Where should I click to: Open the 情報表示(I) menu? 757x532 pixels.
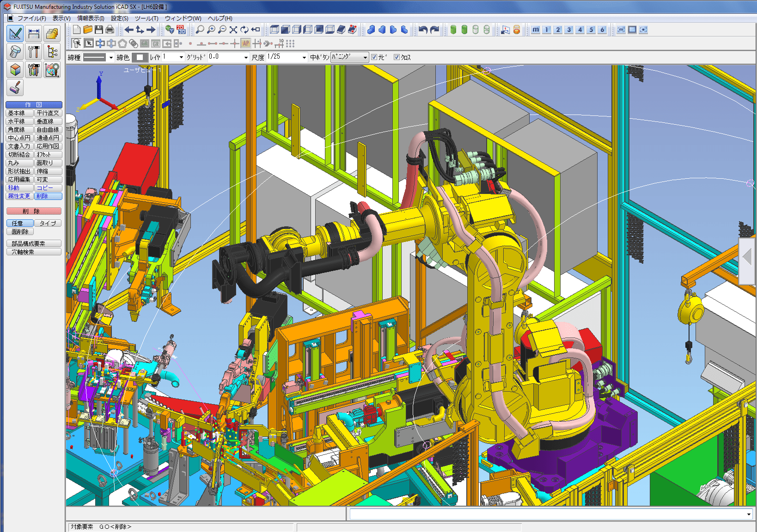pyautogui.click(x=91, y=18)
